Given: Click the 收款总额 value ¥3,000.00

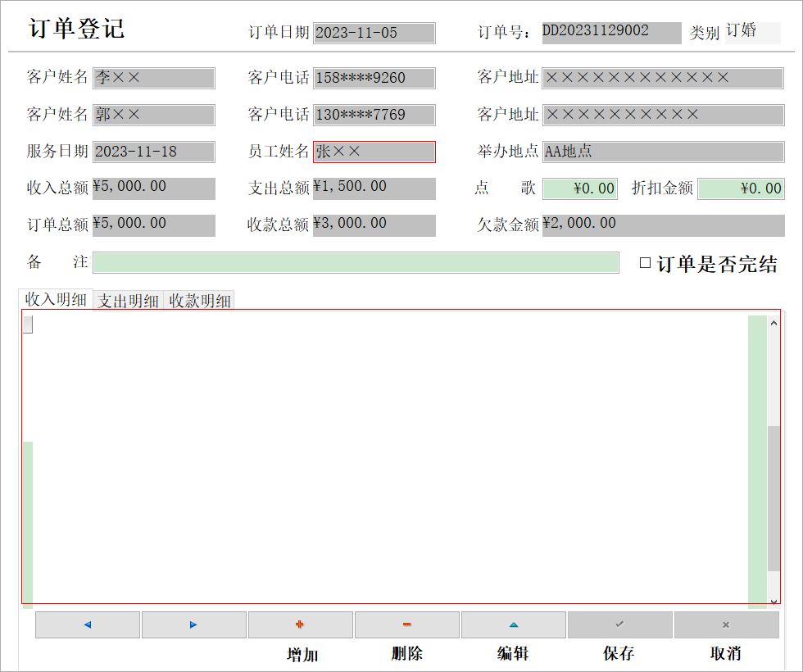Looking at the screenshot, I should click(x=374, y=225).
